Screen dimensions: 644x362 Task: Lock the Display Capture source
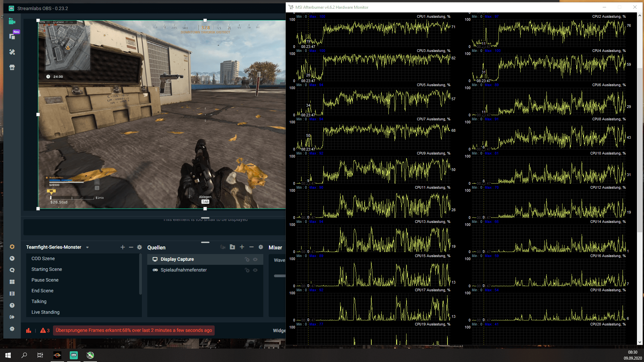247,259
